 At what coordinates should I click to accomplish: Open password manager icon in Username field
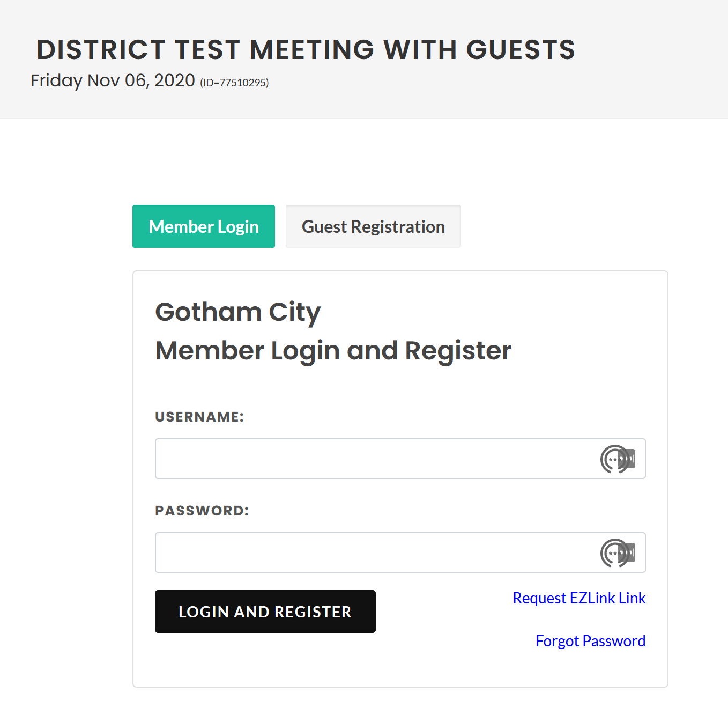pos(618,459)
